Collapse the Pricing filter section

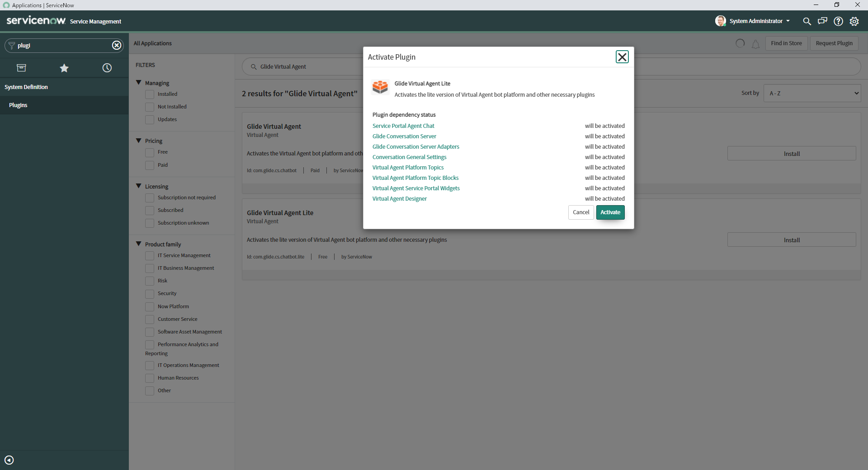[x=139, y=141]
